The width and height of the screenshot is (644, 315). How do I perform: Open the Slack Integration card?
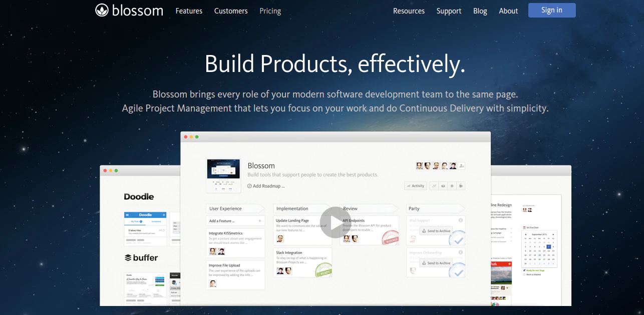pos(302,262)
